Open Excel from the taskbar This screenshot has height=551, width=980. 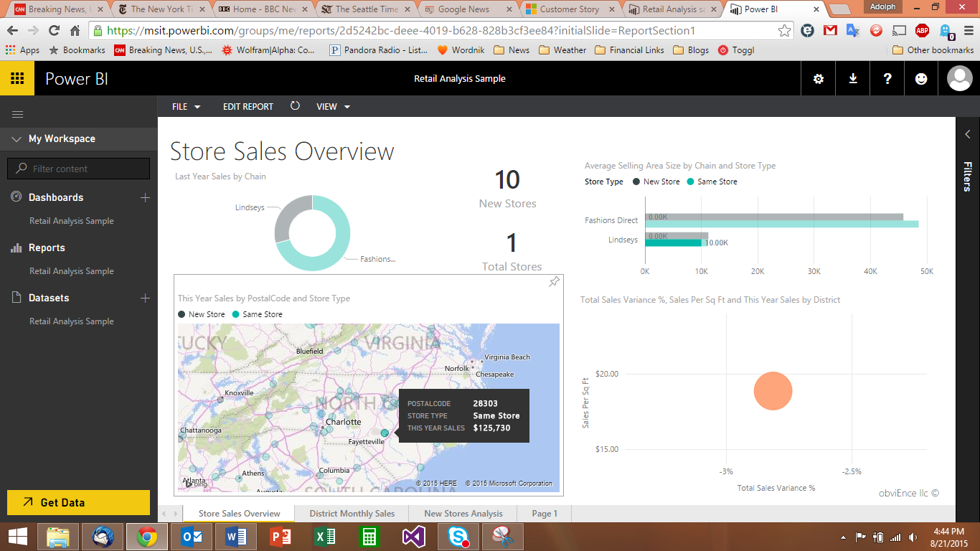click(325, 537)
